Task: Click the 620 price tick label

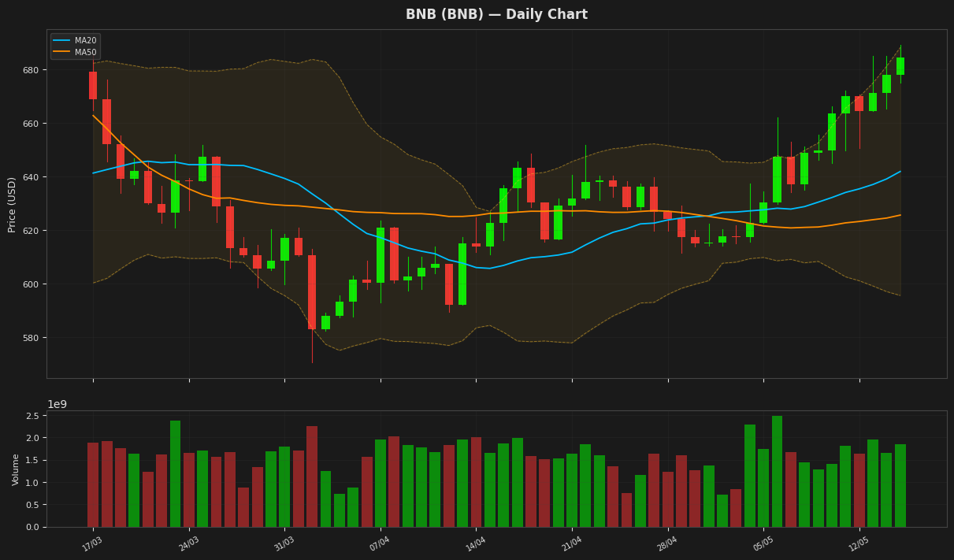Action: 32,231
